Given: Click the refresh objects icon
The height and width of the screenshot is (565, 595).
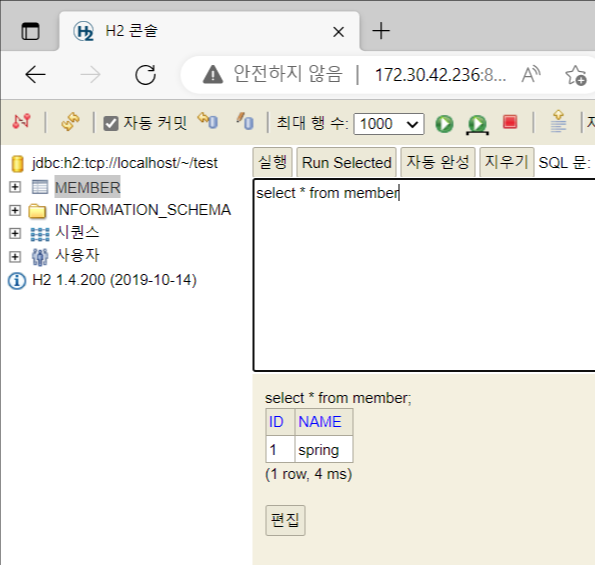Looking at the screenshot, I should tap(70, 122).
